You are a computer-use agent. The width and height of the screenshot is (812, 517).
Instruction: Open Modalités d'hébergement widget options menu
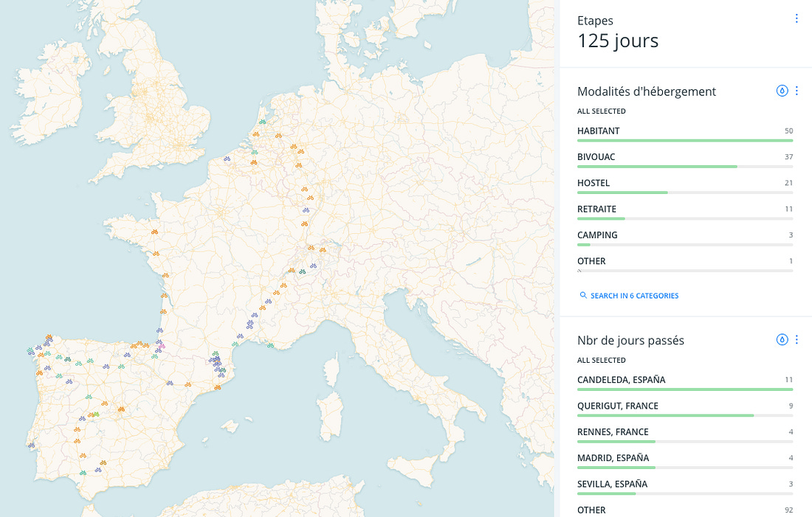(796, 91)
